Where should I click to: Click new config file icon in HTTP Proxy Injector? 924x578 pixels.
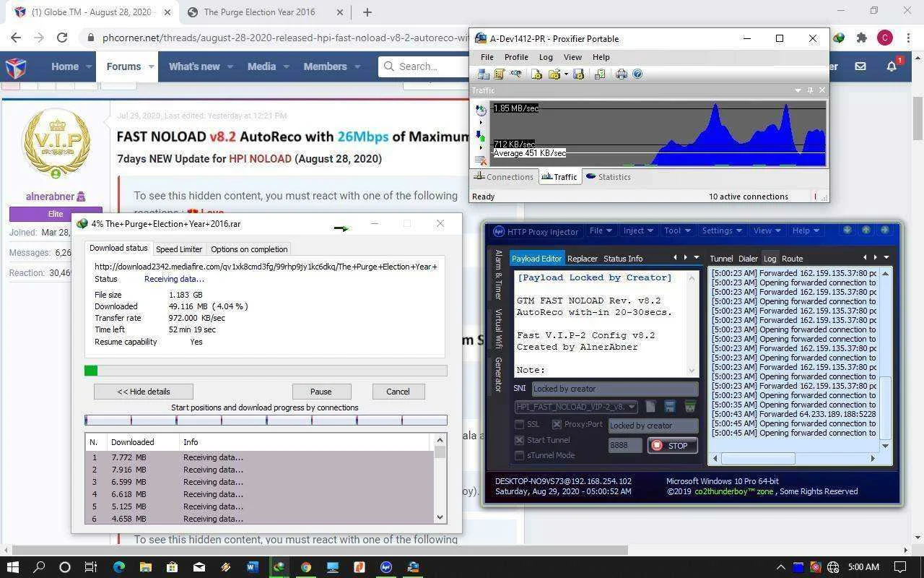[650, 407]
